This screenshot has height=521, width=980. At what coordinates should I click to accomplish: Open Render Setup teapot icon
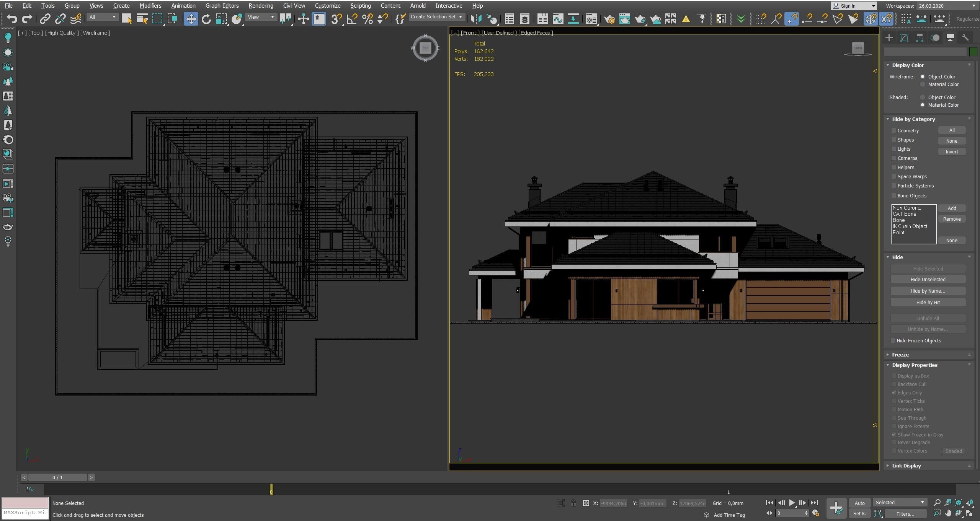pyautogui.click(x=609, y=19)
